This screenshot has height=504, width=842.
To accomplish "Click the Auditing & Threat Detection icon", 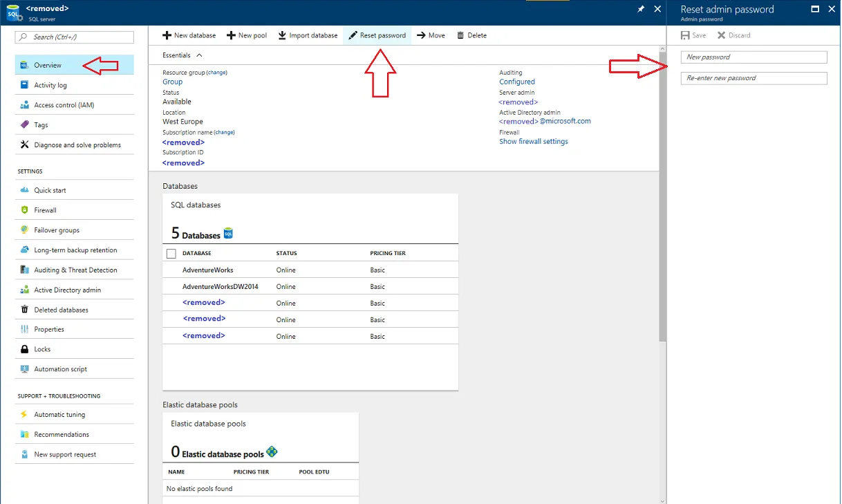I will pos(25,270).
